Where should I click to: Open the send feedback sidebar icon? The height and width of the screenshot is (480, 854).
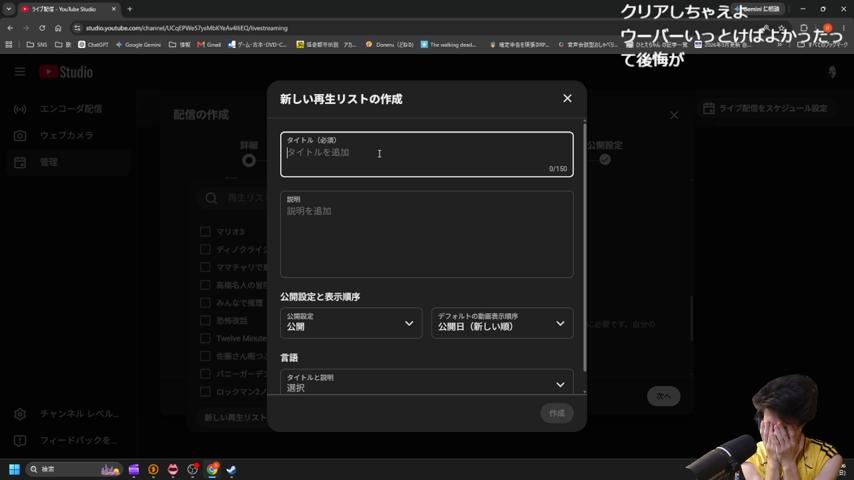coord(20,440)
